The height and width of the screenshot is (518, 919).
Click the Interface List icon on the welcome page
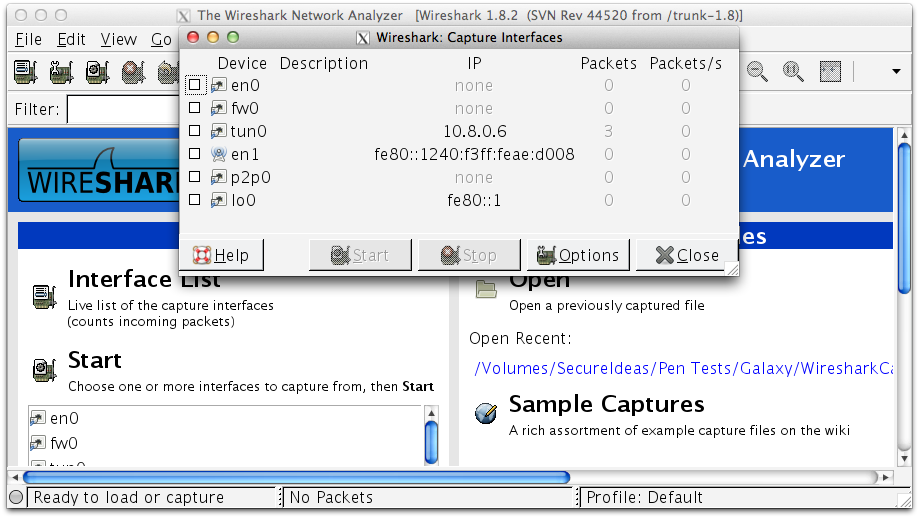pyautogui.click(x=44, y=297)
